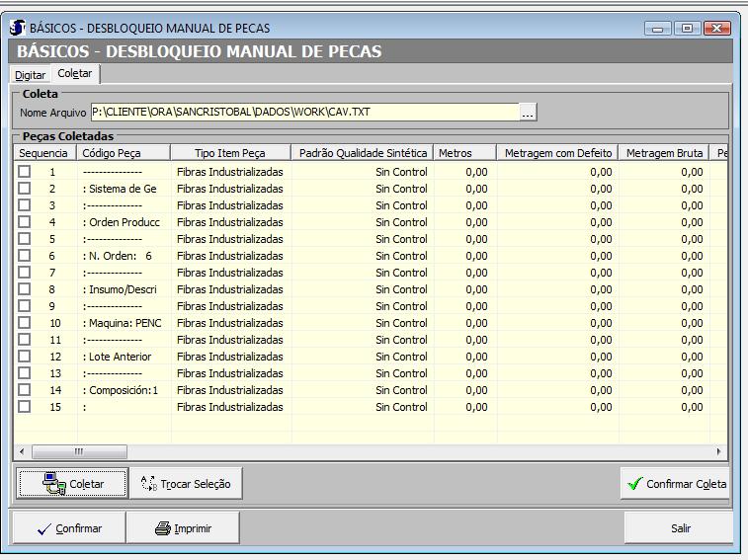Screen dimensions: 748x560
Task: Click the left arrow of horizontal scrollbar
Action: (23, 451)
